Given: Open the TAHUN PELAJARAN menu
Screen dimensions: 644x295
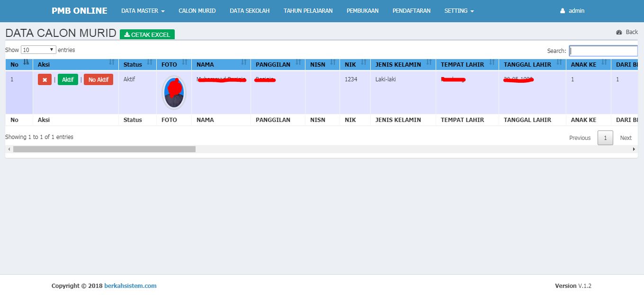Looking at the screenshot, I should (308, 11).
